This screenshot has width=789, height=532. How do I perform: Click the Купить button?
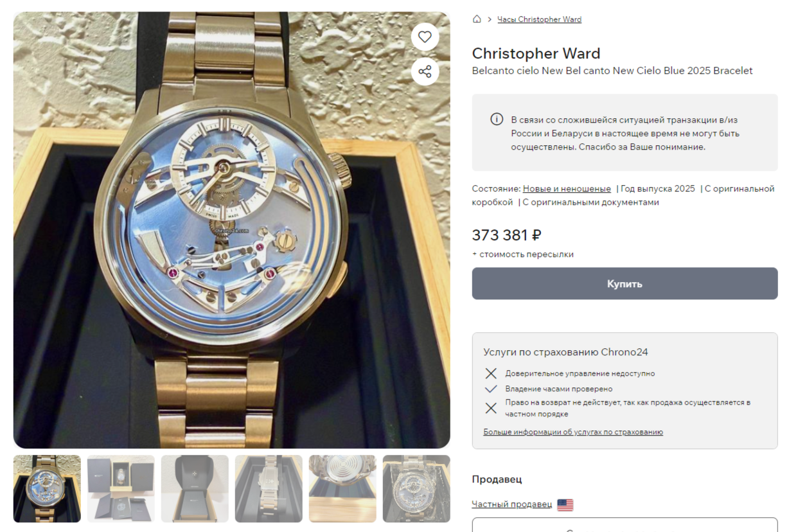pyautogui.click(x=625, y=283)
